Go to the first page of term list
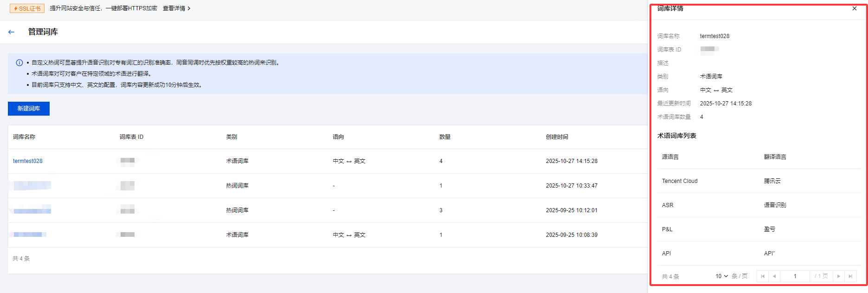This screenshot has height=293, width=868. pos(763,276)
